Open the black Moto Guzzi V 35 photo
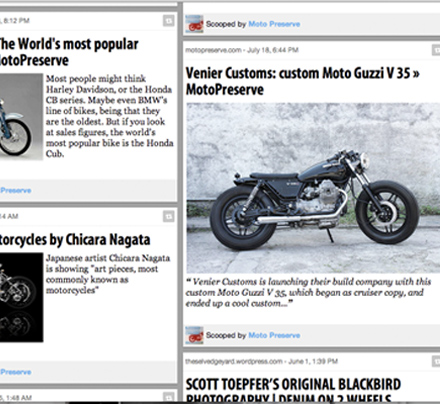 pyautogui.click(x=313, y=188)
